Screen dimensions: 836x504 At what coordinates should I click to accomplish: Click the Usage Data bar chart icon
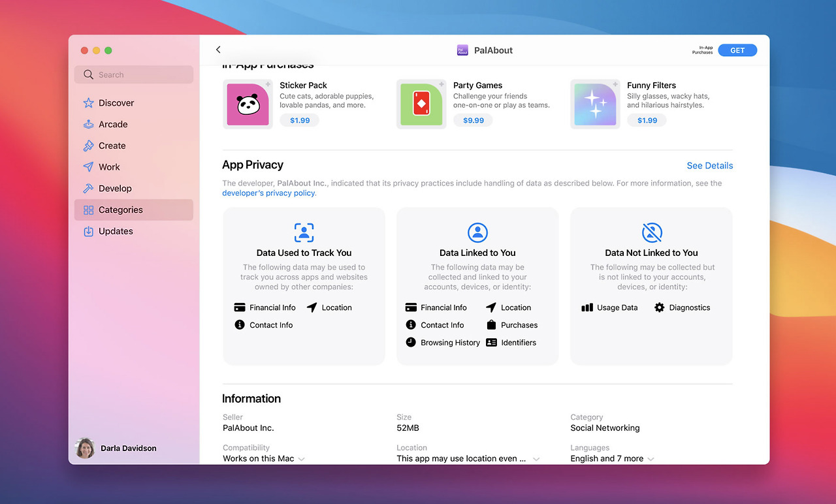(587, 307)
